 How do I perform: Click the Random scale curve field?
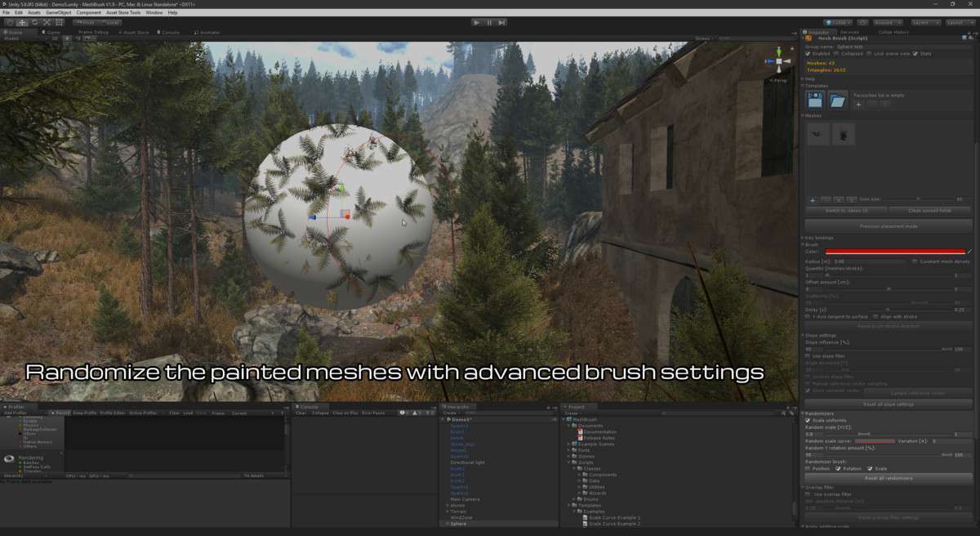(874, 441)
